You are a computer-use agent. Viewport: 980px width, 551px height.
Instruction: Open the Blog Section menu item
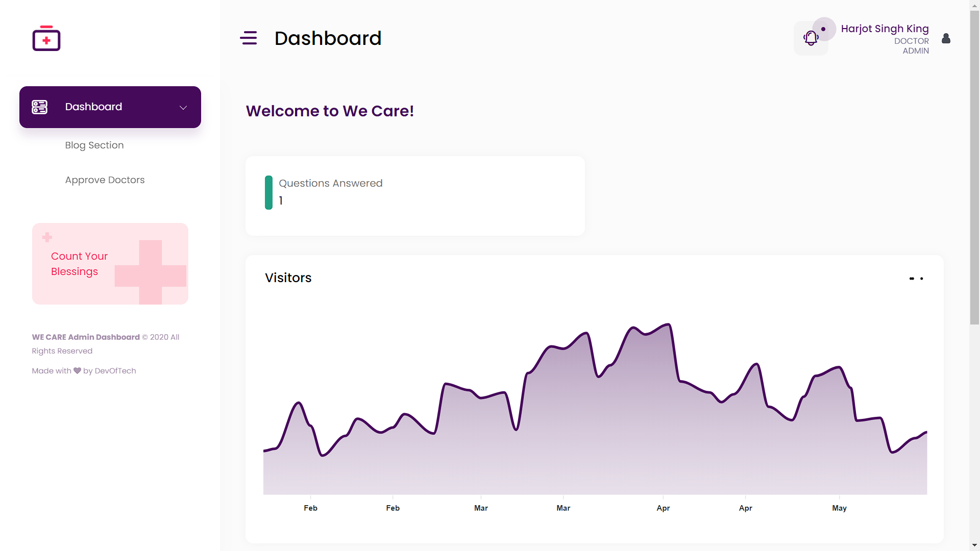(94, 145)
